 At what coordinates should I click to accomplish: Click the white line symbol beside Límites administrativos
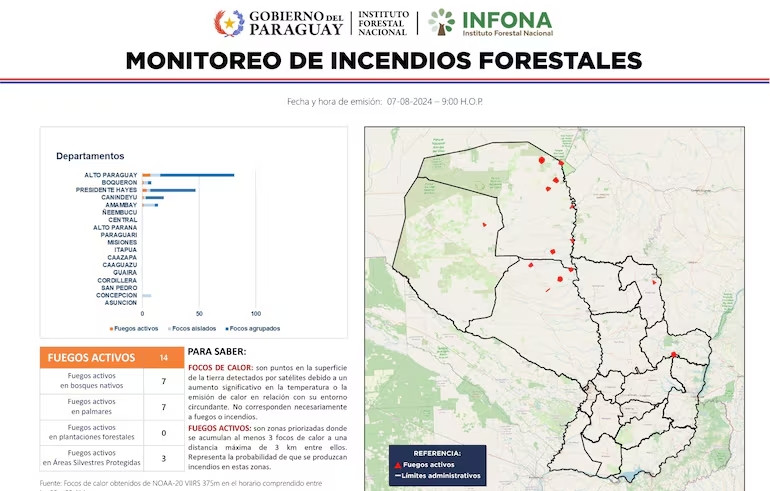point(398,476)
